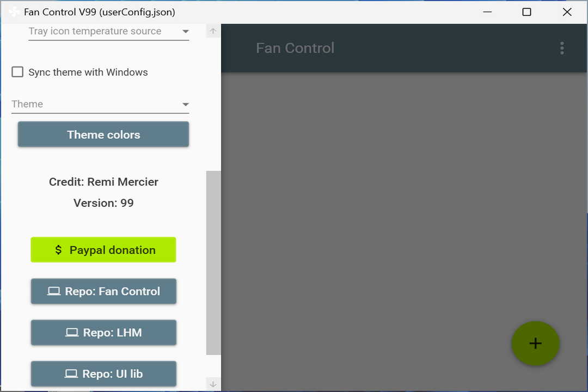588x392 pixels.
Task: Open the overflow menu in Fan Control header
Action: [x=562, y=48]
